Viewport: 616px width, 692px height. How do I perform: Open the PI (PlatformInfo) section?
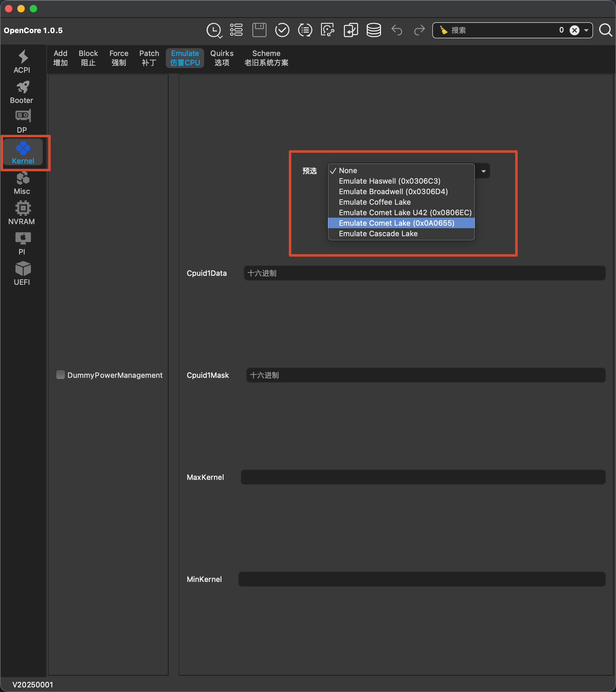(22, 243)
